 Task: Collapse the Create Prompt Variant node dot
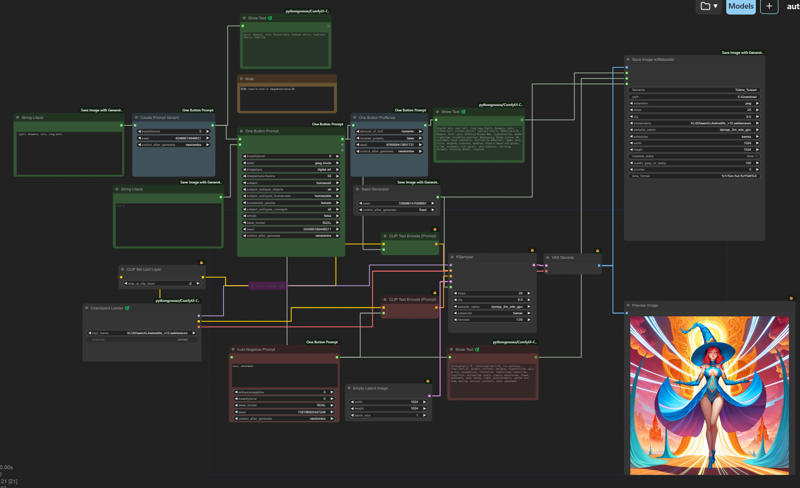(x=136, y=117)
